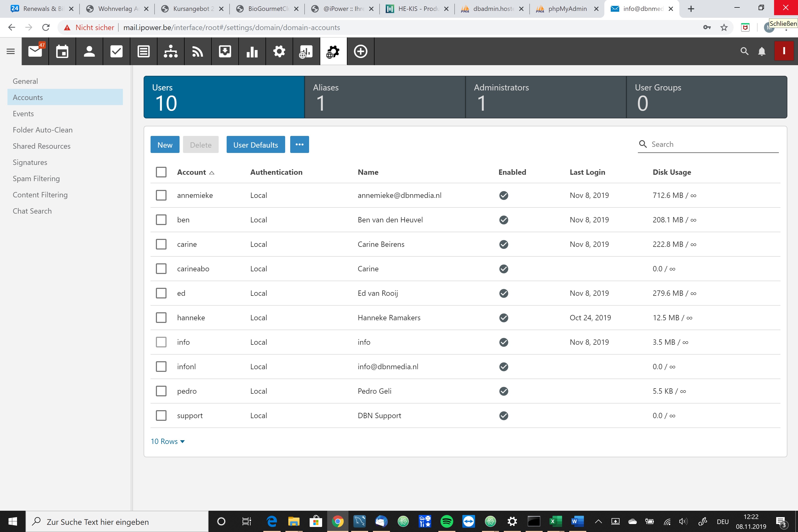The width and height of the screenshot is (798, 532).
Task: Click the New button
Action: (165, 145)
